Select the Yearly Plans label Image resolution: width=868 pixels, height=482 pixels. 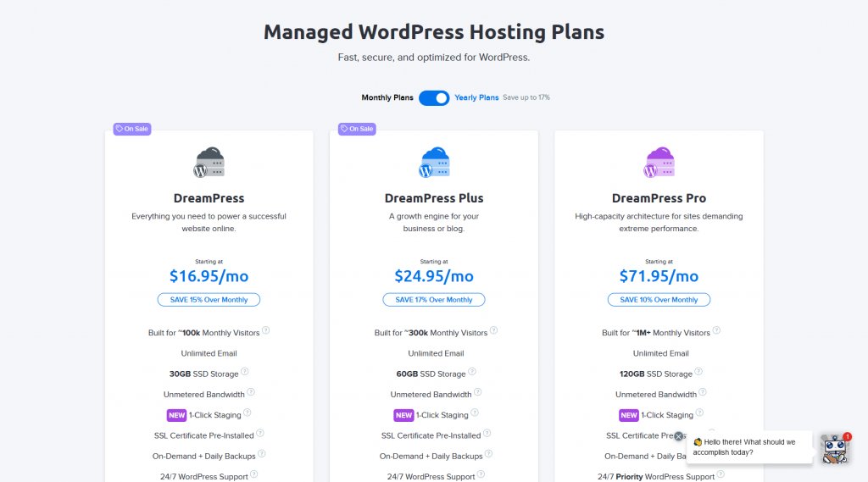[476, 98]
